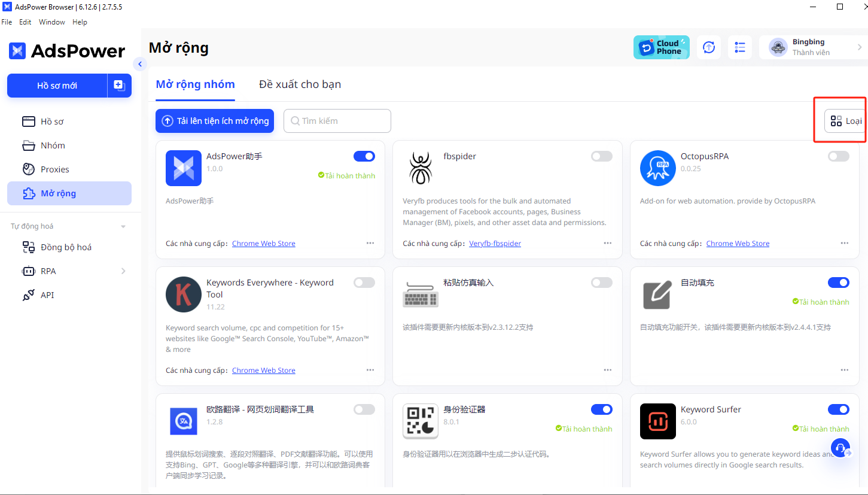The height and width of the screenshot is (495, 868).
Task: Click the Keyword Surfer title text
Action: (711, 409)
